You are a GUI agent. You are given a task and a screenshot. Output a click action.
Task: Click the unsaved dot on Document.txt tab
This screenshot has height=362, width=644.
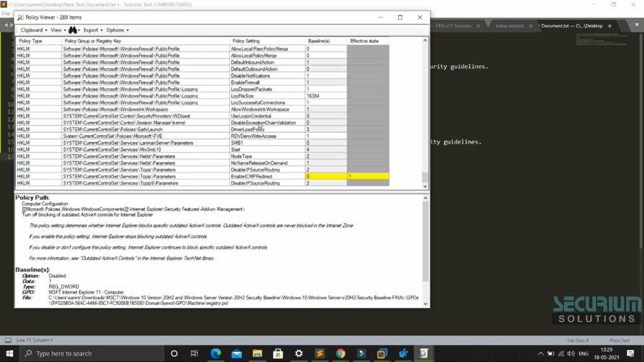[609, 26]
